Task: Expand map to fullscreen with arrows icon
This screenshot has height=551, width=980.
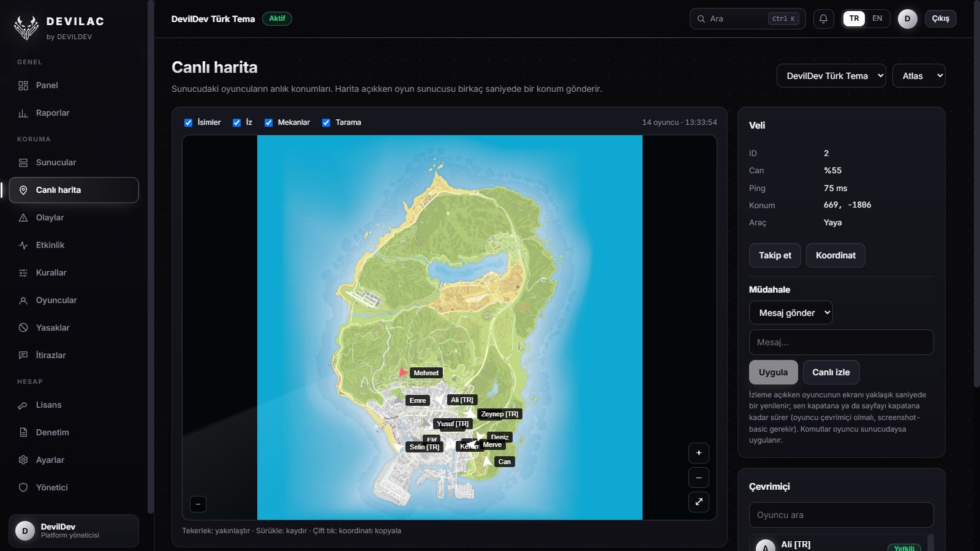Action: point(699,502)
